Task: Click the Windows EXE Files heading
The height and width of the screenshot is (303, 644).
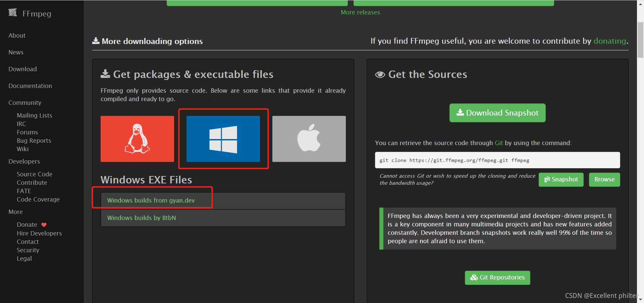Action: point(146,180)
